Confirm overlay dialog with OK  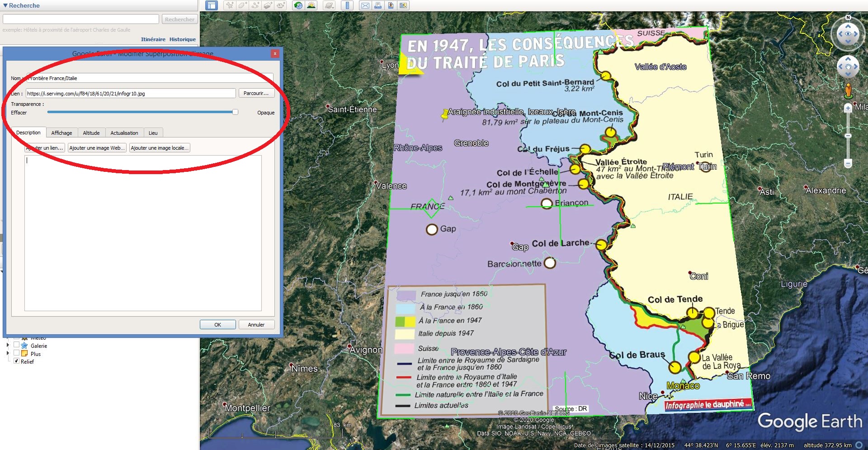(x=217, y=325)
